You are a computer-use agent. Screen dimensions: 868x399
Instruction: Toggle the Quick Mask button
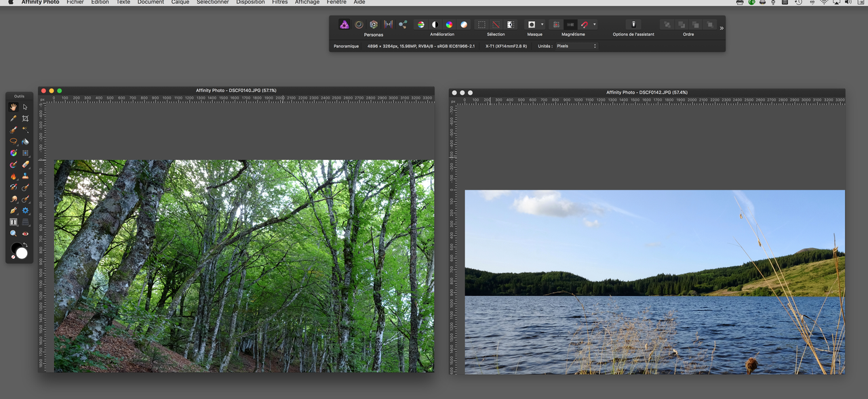coord(532,24)
